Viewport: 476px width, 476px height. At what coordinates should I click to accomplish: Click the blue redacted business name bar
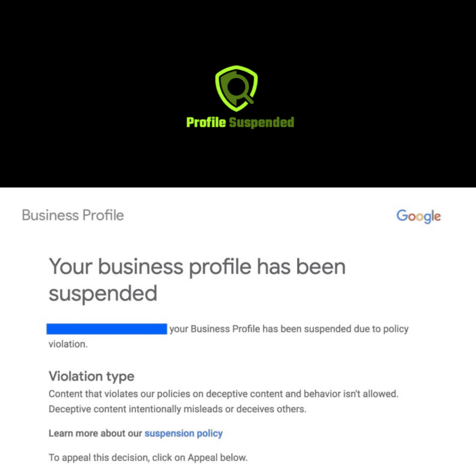tap(106, 329)
